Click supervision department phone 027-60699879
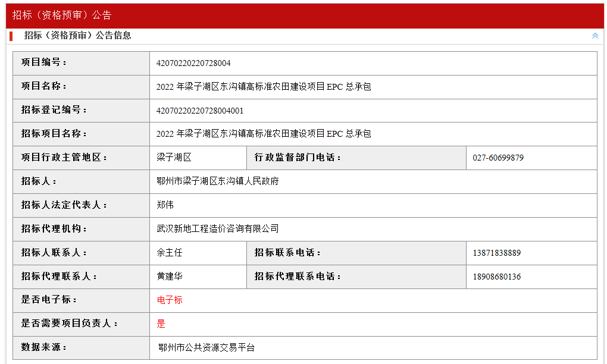The height and width of the screenshot is (364, 607). (x=498, y=158)
